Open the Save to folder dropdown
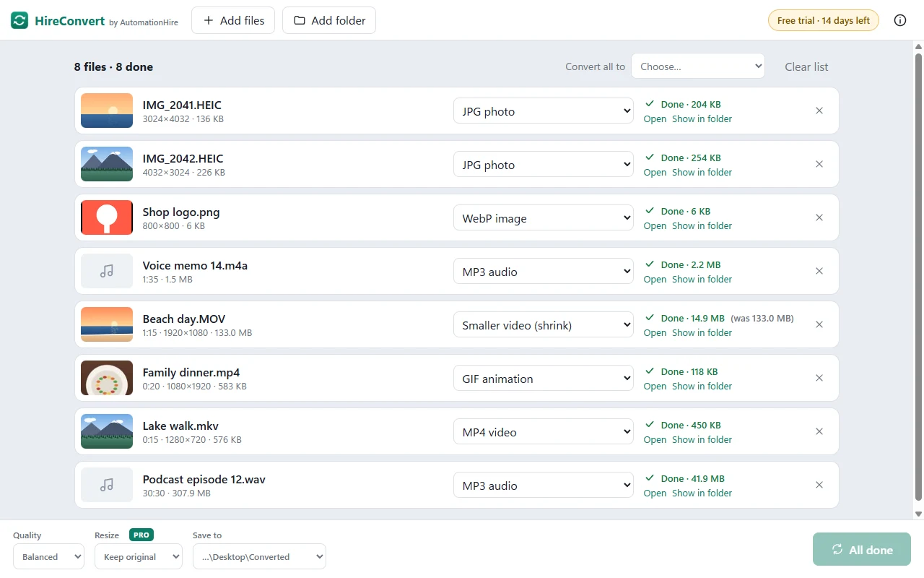Screen dimensions: 924x578 [x=259, y=556]
